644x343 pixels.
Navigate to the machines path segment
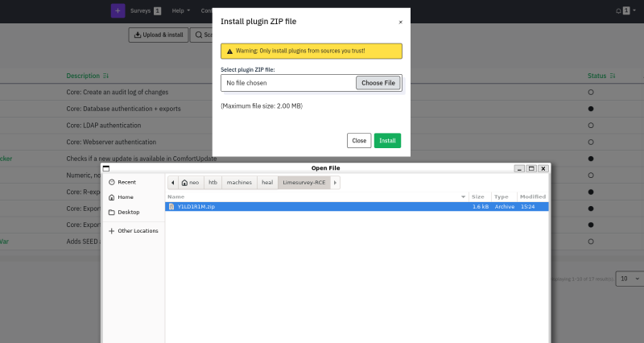(x=238, y=183)
